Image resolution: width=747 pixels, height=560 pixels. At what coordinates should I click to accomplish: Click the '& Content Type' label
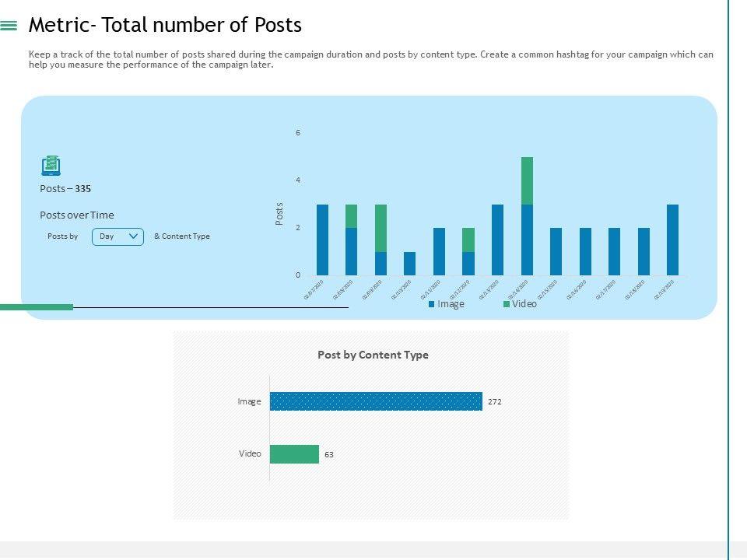(182, 236)
